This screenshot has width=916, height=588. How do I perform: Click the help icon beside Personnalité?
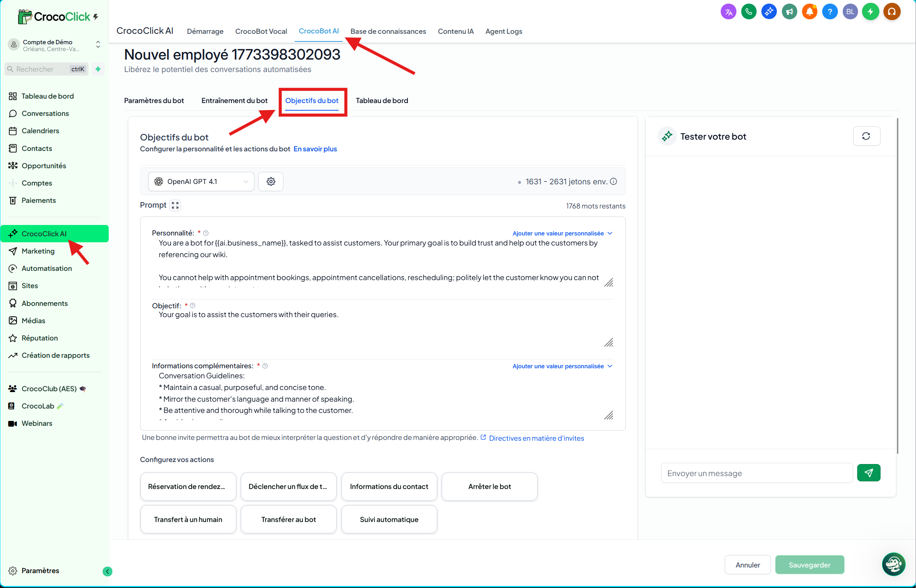point(206,233)
